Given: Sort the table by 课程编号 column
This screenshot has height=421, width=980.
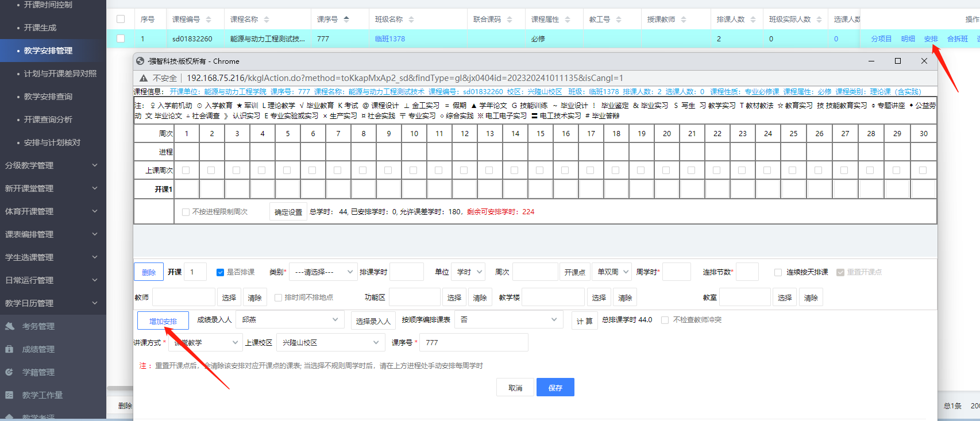Looking at the screenshot, I should (209, 20).
